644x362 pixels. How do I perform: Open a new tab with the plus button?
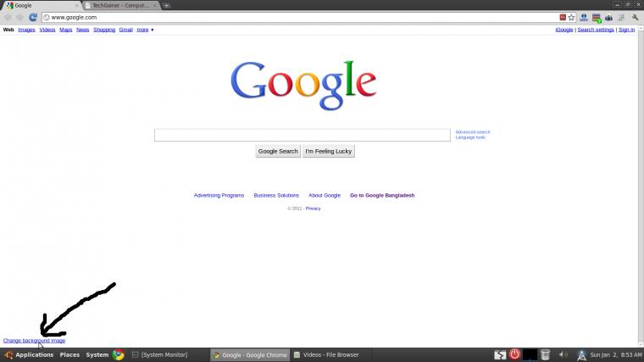pyautogui.click(x=166, y=5)
